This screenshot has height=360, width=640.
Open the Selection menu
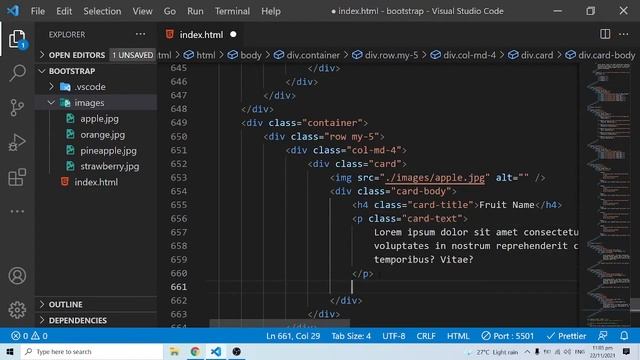[x=102, y=11]
